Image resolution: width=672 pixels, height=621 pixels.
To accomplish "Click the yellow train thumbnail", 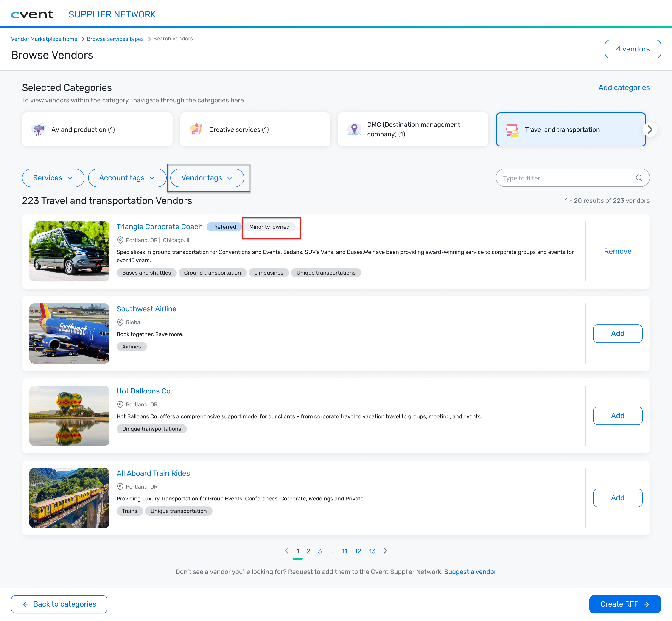I will tap(69, 498).
